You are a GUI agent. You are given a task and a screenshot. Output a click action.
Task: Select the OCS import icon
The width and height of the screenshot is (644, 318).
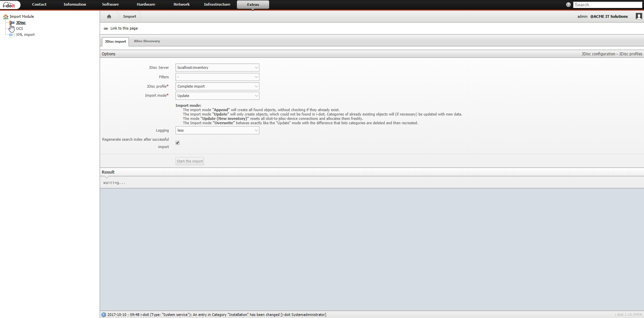point(12,29)
